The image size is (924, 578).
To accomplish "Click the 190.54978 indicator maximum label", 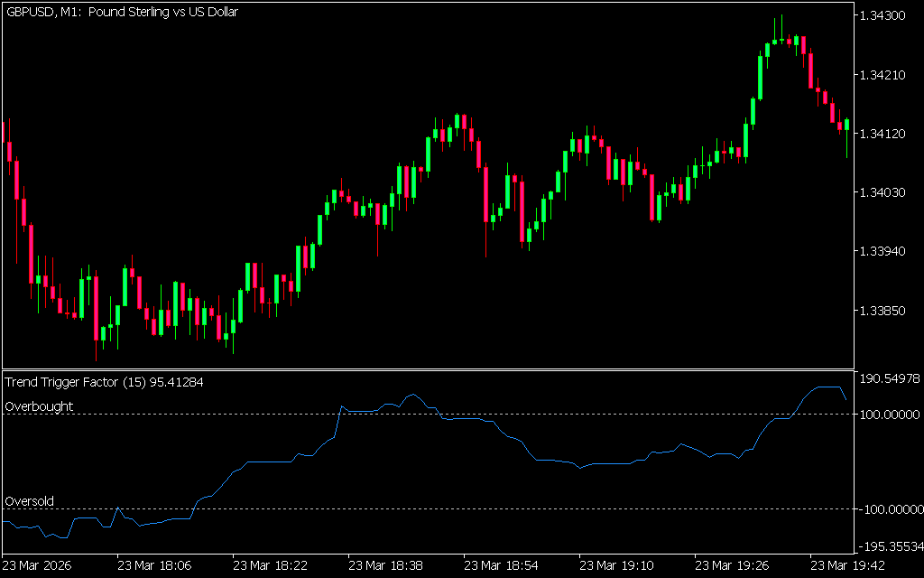I will (x=891, y=378).
